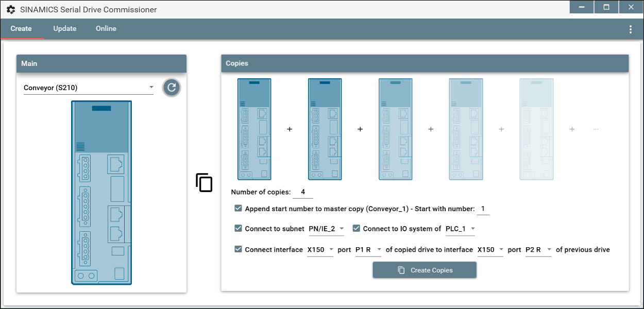Click the gear icon in the title bar
Viewport: 644px width, 309px height.
coord(11,9)
